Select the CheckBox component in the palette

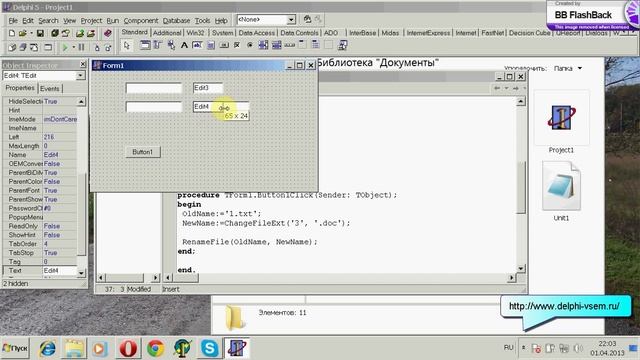237,45
